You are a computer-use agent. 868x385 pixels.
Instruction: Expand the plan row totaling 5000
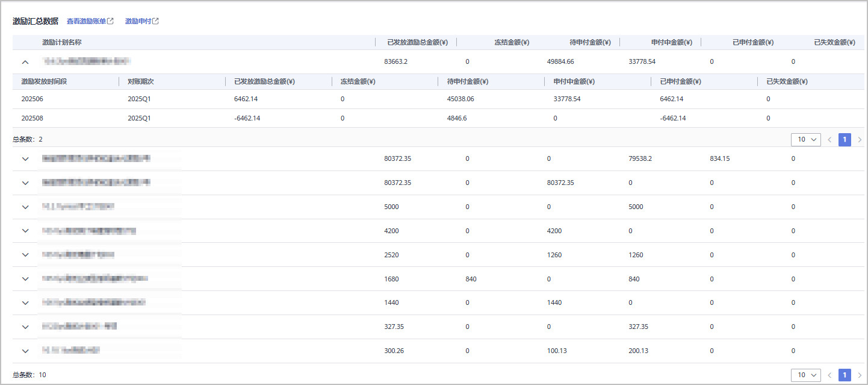click(x=25, y=207)
